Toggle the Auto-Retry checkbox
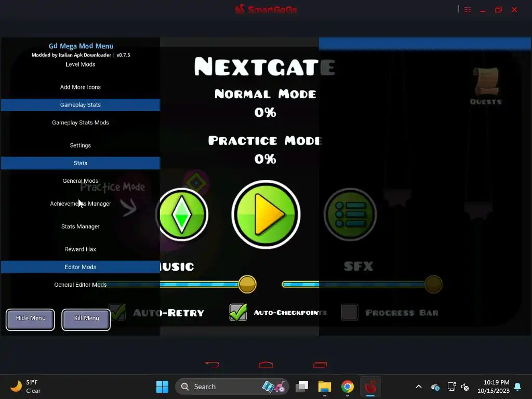532x399 pixels. pos(118,312)
